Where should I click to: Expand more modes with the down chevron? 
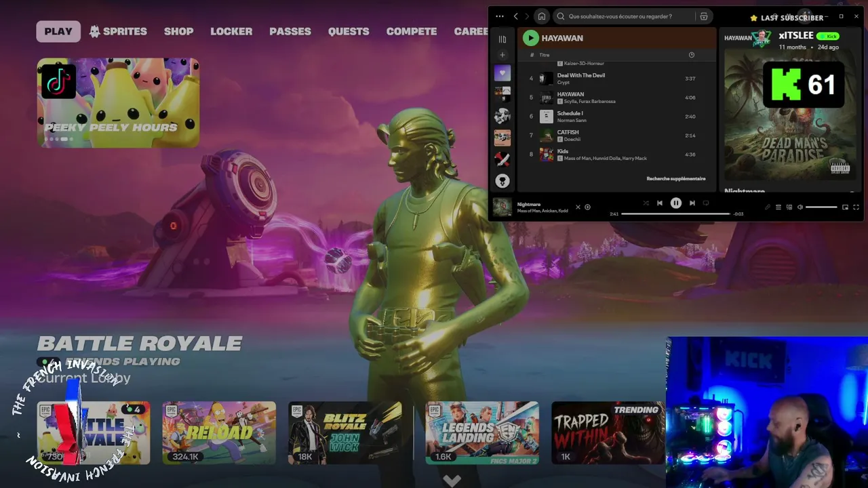[x=452, y=481]
